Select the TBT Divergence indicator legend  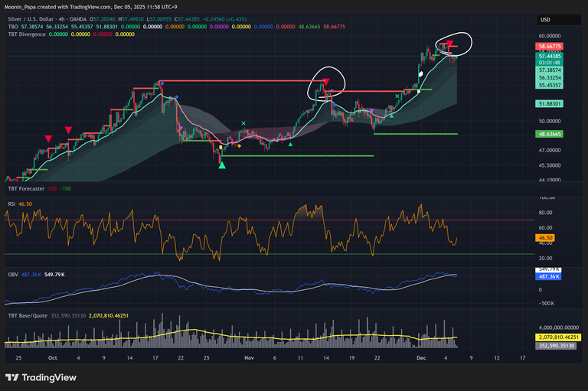pyautogui.click(x=27, y=34)
